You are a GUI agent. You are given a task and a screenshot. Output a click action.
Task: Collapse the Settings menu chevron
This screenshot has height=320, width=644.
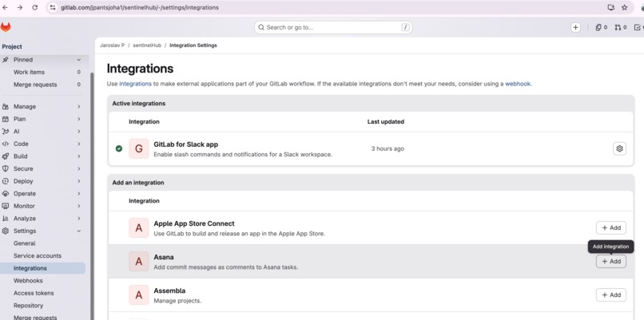click(x=79, y=231)
